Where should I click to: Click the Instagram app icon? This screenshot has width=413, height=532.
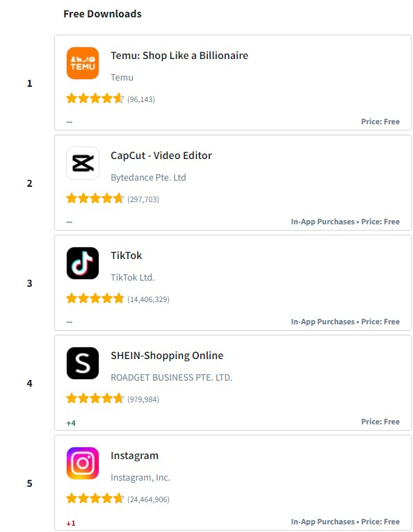click(x=83, y=463)
